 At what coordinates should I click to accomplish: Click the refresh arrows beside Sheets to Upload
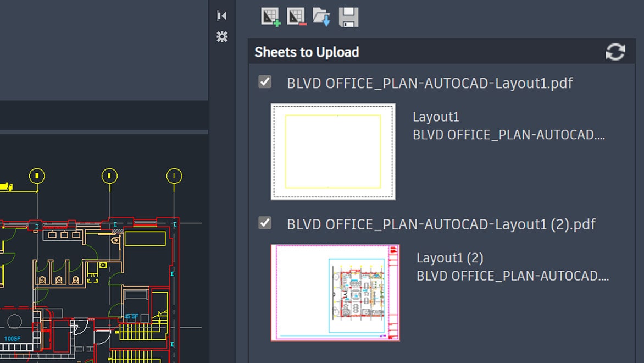615,51
